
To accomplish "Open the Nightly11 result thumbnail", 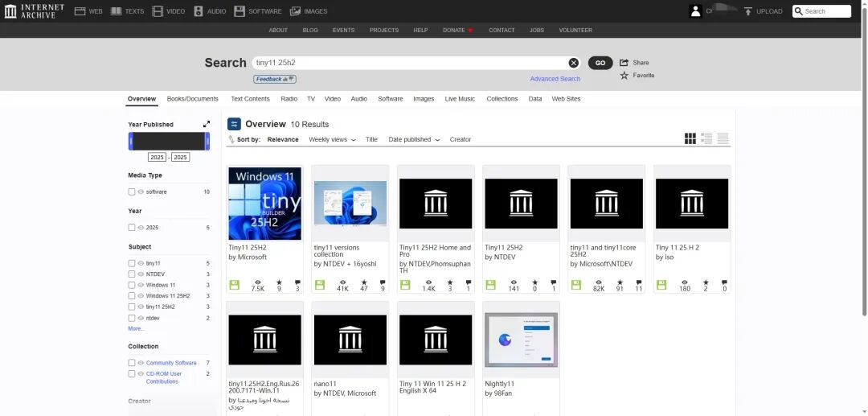I will [x=521, y=340].
